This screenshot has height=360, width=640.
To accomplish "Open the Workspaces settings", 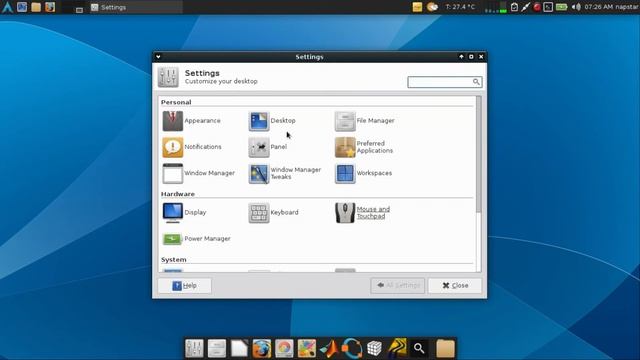I will pyautogui.click(x=363, y=173).
